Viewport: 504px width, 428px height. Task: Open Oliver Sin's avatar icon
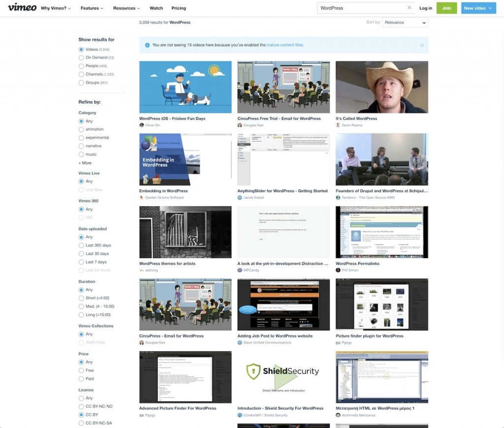(141, 125)
